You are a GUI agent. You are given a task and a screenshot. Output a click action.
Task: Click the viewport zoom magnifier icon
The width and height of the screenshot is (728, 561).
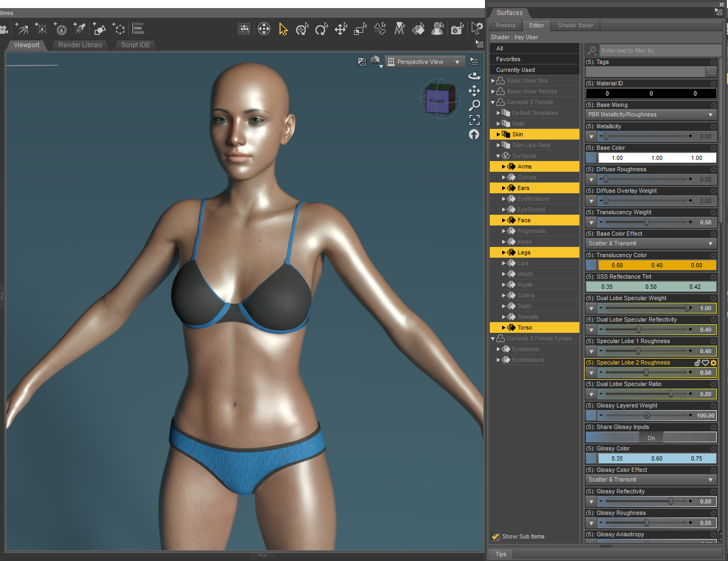click(x=474, y=105)
